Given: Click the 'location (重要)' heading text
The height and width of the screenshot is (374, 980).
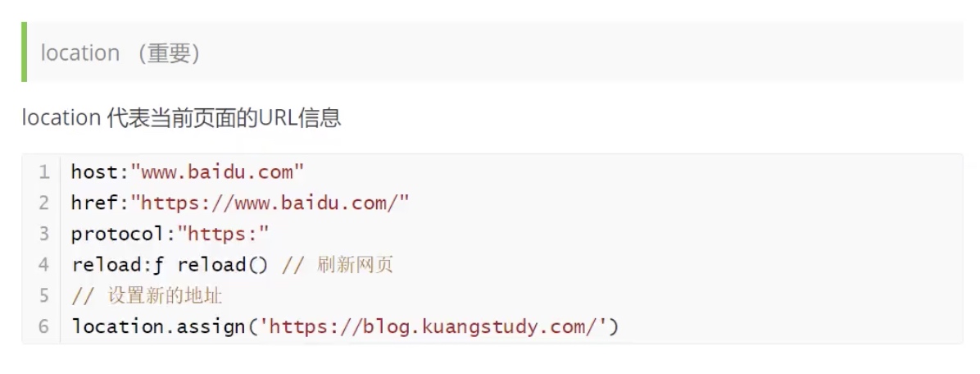Looking at the screenshot, I should click(x=120, y=53).
